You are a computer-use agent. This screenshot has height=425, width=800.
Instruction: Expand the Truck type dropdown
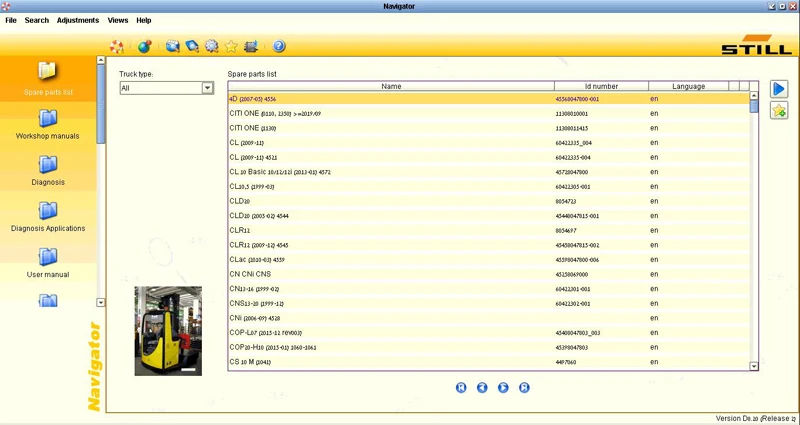tap(207, 88)
